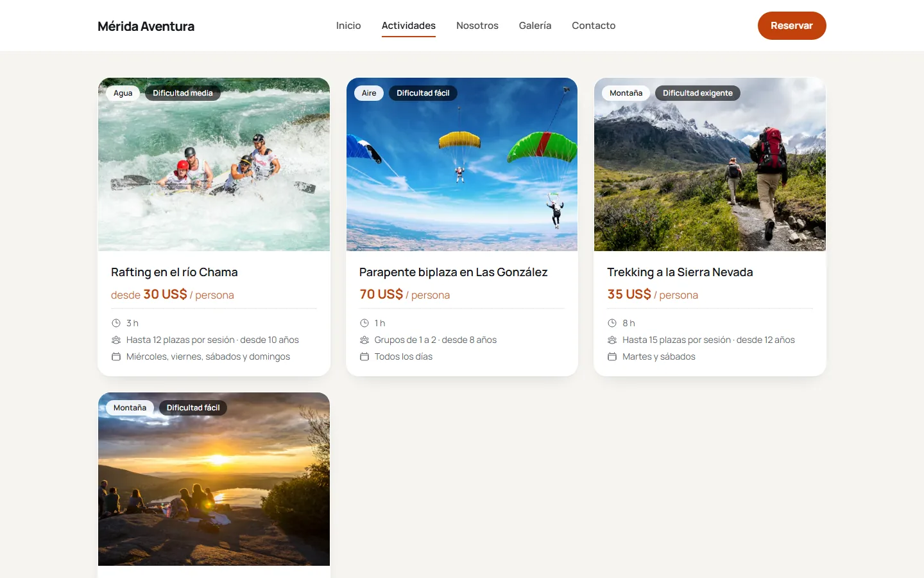
Task: Click the calendar icon beside Miércoles, viernes
Action: click(116, 356)
